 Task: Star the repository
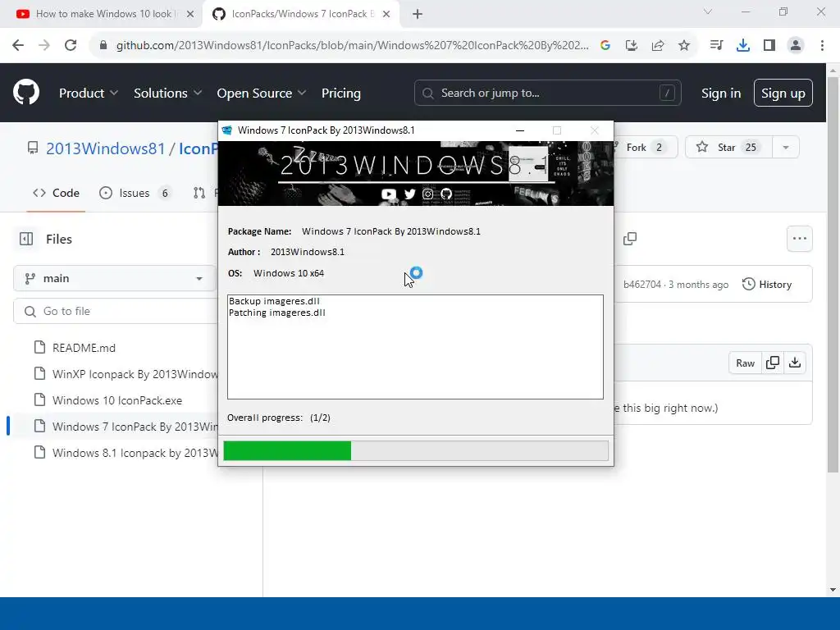coord(728,148)
